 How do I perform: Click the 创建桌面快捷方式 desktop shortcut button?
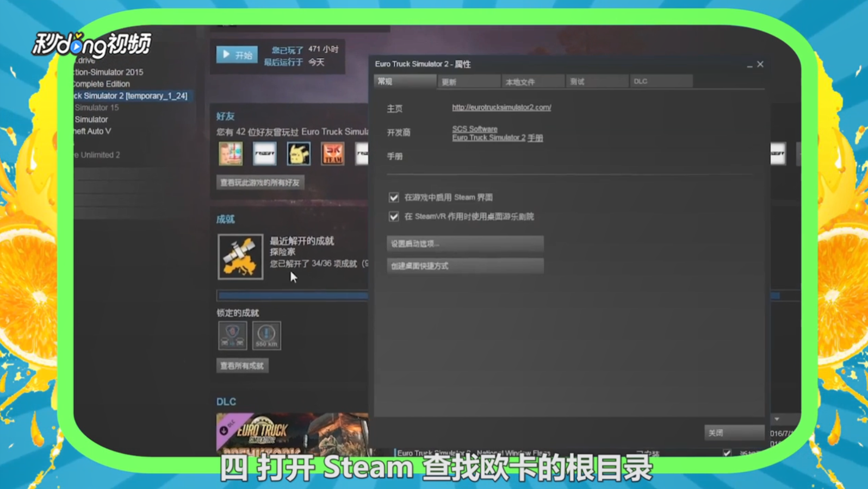(465, 266)
